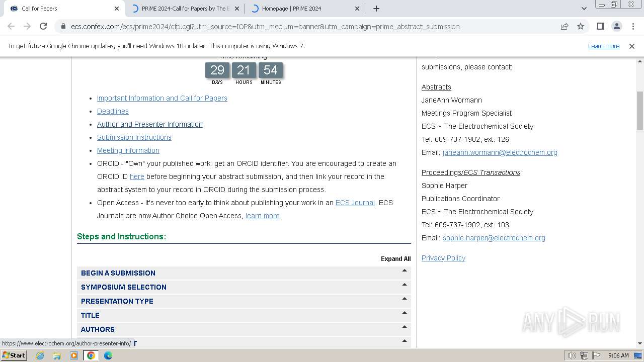
Task: Expand the PRESENTATION TYPE section
Action: click(244, 301)
